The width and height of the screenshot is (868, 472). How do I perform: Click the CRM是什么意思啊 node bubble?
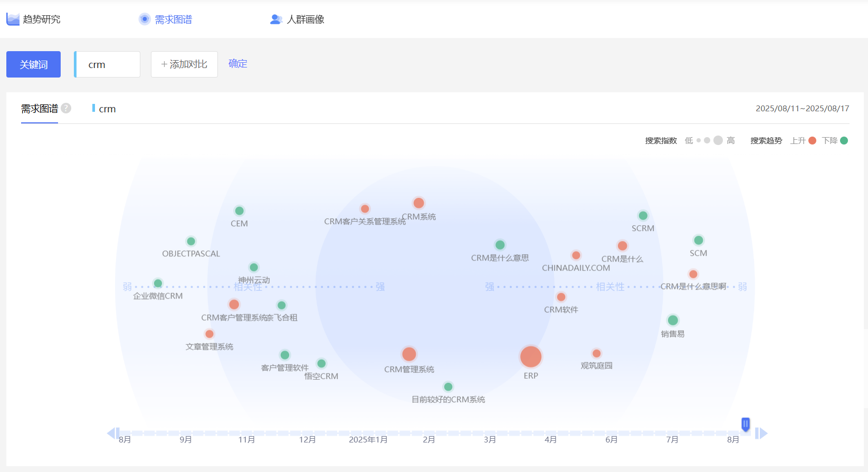[x=693, y=274]
